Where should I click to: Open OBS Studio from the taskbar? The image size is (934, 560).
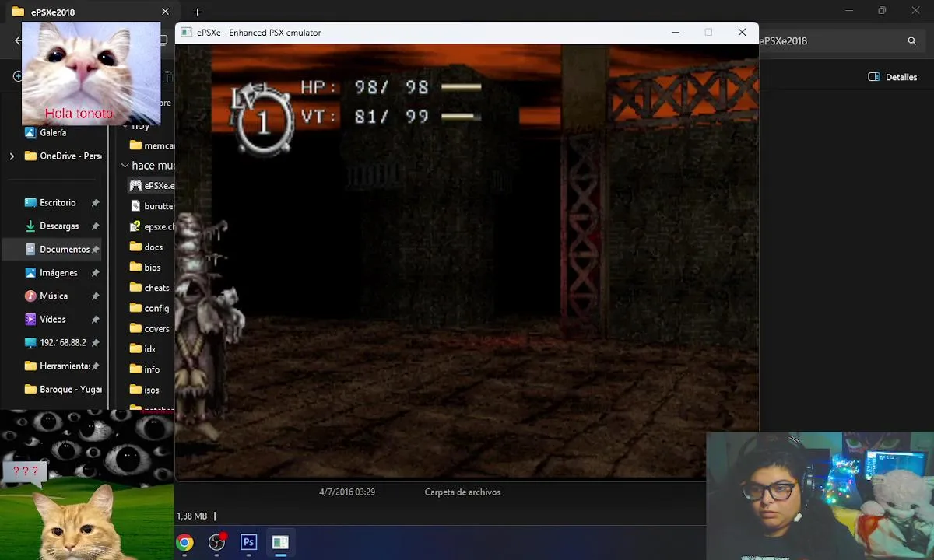[x=217, y=542]
